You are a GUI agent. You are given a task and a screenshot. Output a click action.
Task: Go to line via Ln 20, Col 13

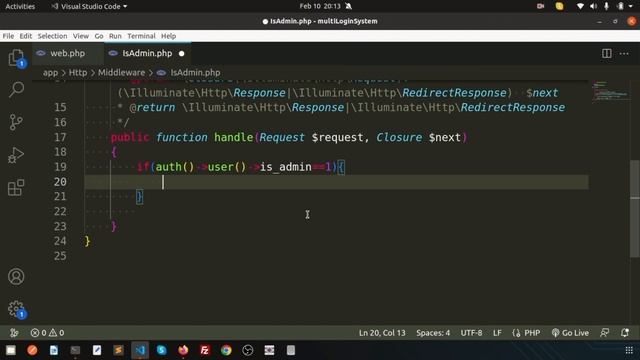382,333
